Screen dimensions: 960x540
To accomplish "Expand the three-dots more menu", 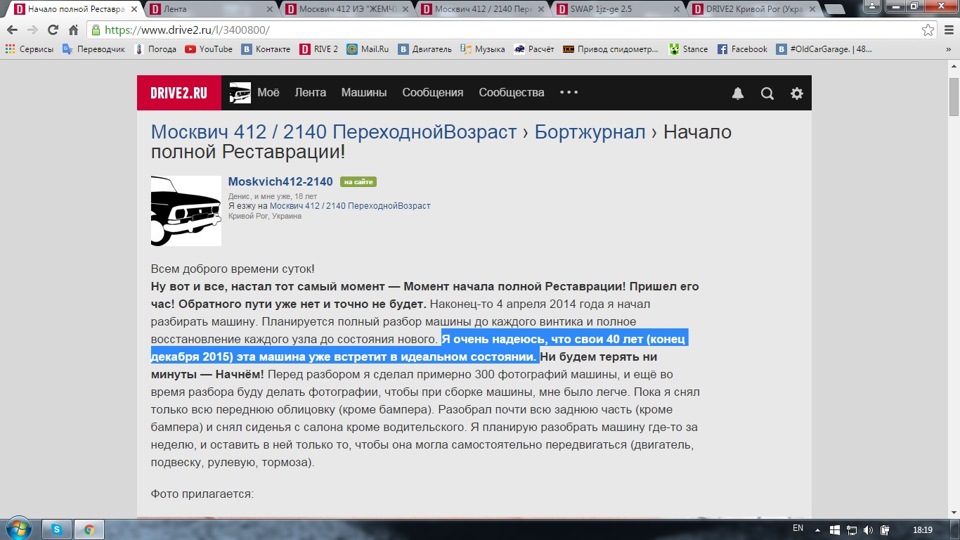I will 569,92.
